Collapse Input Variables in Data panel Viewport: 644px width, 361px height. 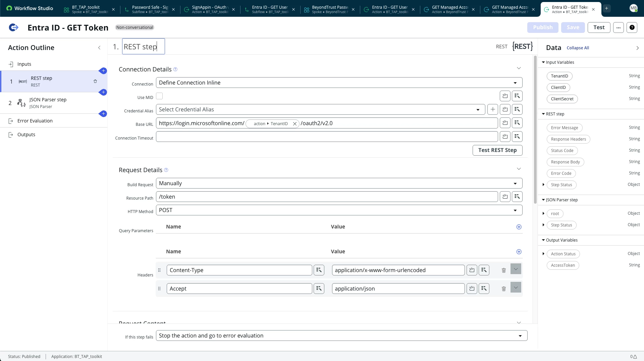click(x=543, y=62)
